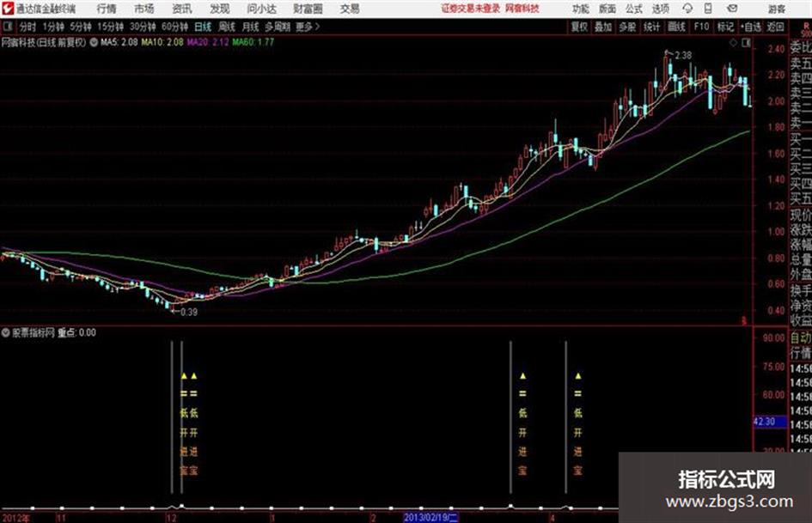Open the 功能 menu

[x=581, y=9]
